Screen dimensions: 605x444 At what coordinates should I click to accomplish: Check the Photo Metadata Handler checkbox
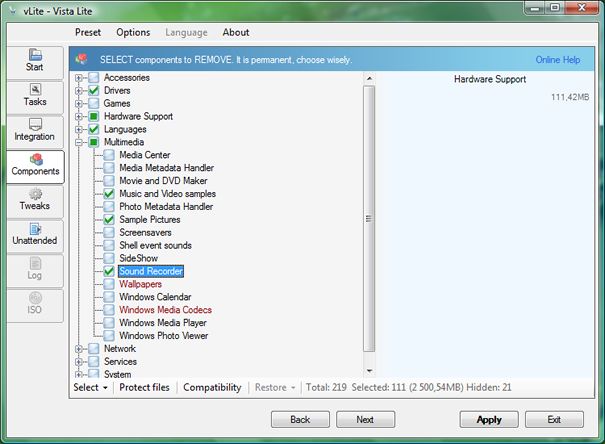pyautogui.click(x=109, y=207)
